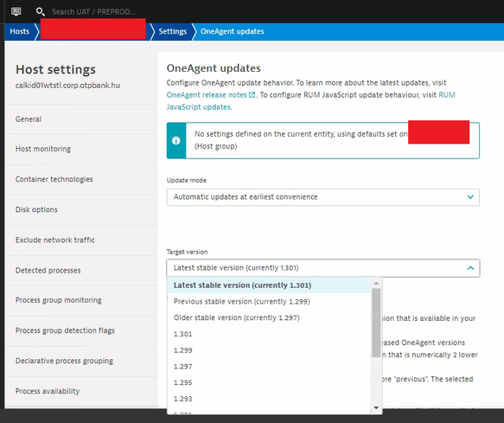
Task: Click the Update mode chevron arrow
Action: point(470,197)
